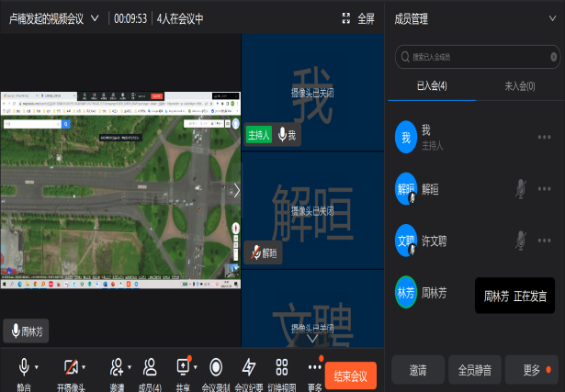Click muted mic icon on 解晅 tile
This screenshot has height=392, width=565.
[x=255, y=252]
